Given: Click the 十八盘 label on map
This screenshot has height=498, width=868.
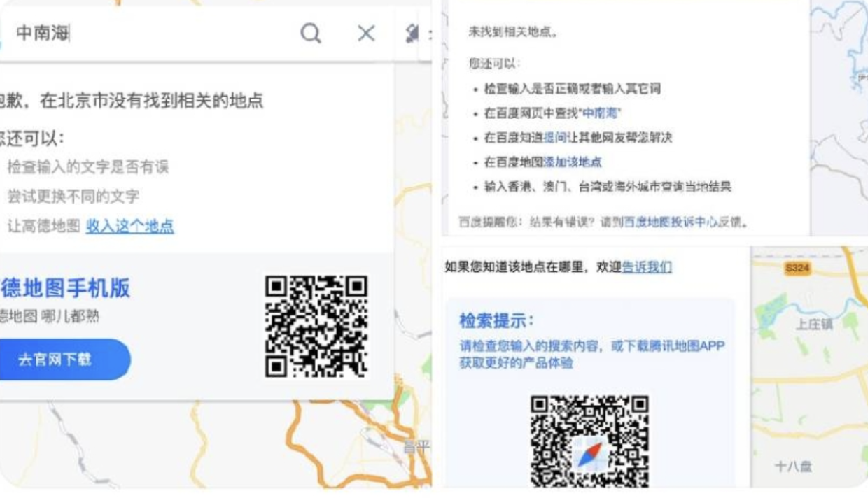Looking at the screenshot, I should (x=793, y=466).
